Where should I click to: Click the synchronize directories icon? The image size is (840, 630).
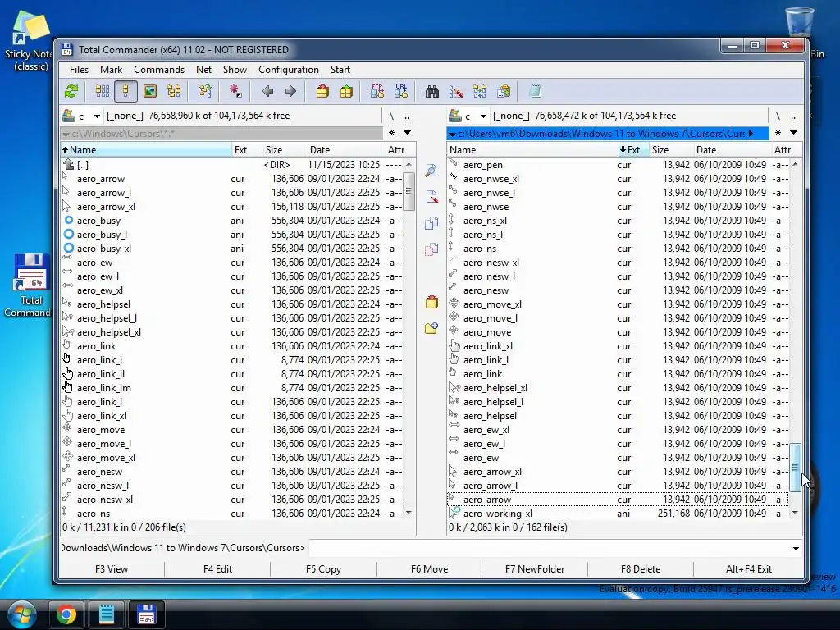[479, 91]
